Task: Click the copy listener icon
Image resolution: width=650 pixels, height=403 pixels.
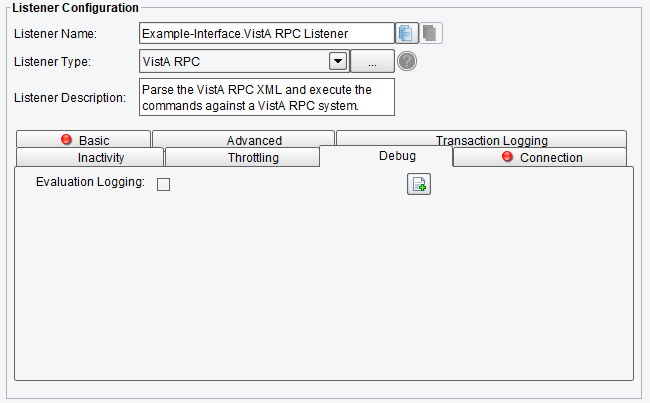Action: 406,33
